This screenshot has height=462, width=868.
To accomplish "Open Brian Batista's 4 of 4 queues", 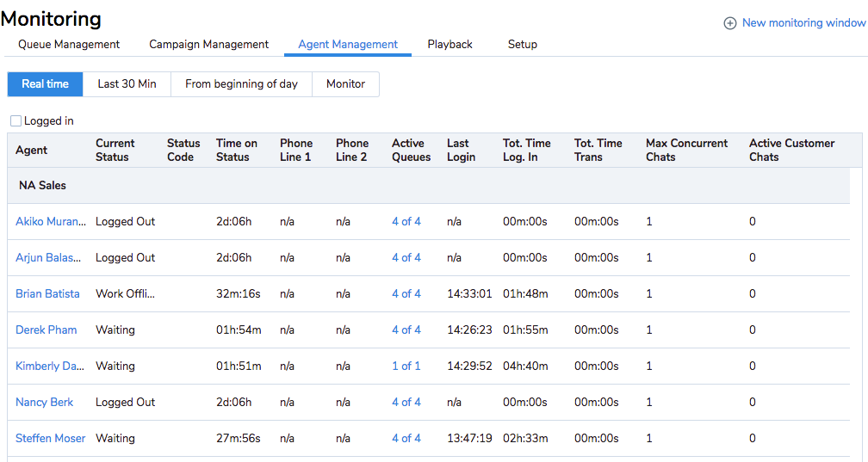I will [x=406, y=293].
